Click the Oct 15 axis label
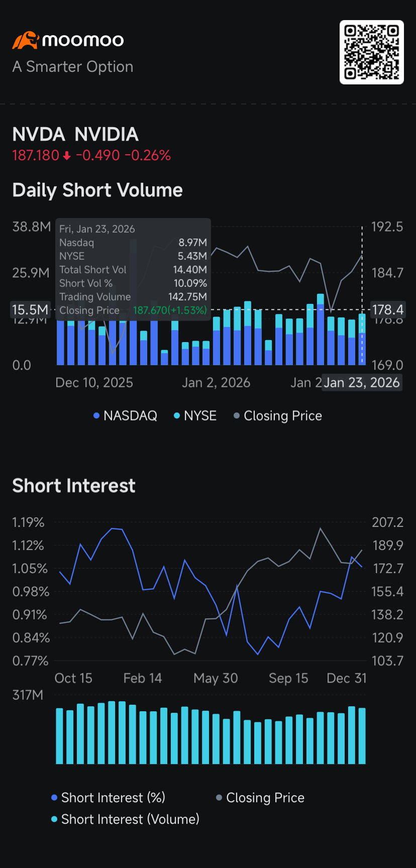The image size is (416, 868). [x=73, y=678]
